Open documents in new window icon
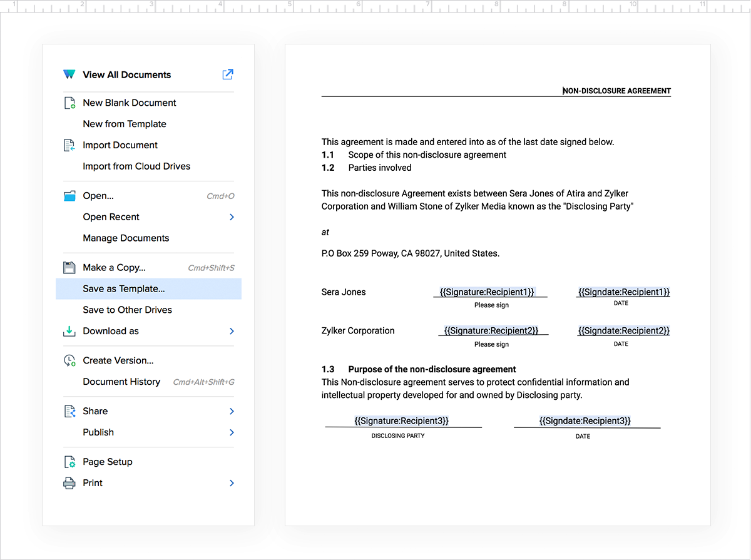The image size is (751, 560). [228, 74]
